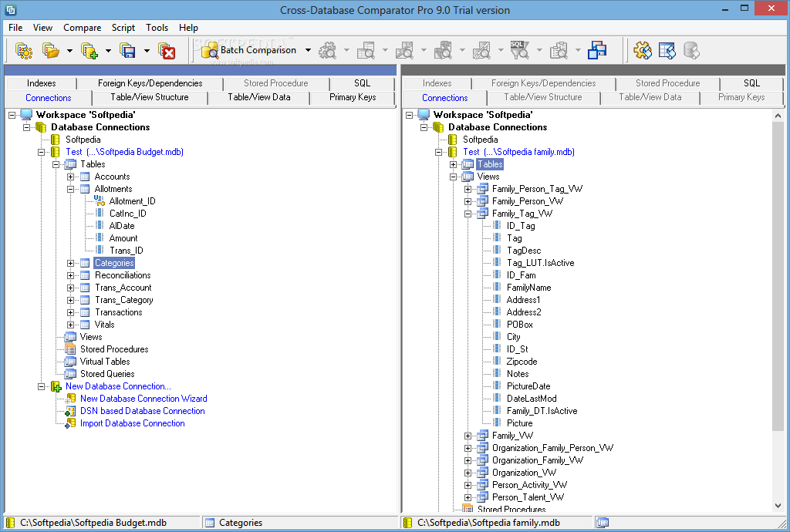The height and width of the screenshot is (532, 790).
Task: Click the open workspace folder icon
Action: tap(50, 50)
